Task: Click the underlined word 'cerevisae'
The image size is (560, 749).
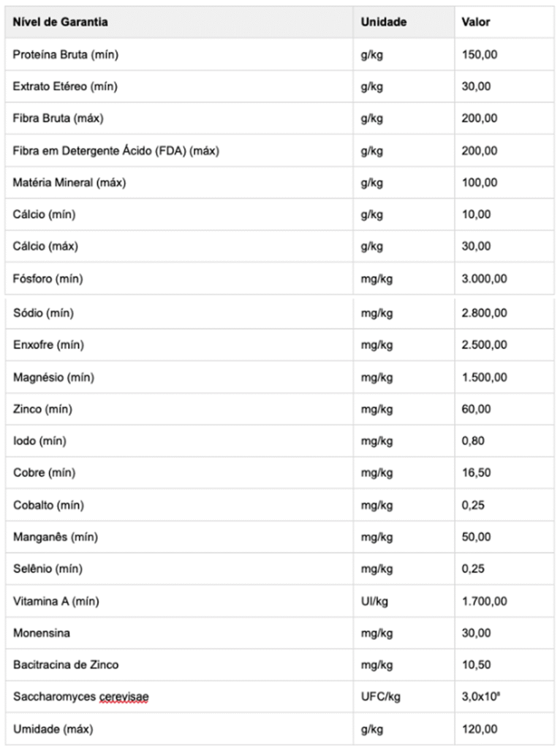Action: 124,697
